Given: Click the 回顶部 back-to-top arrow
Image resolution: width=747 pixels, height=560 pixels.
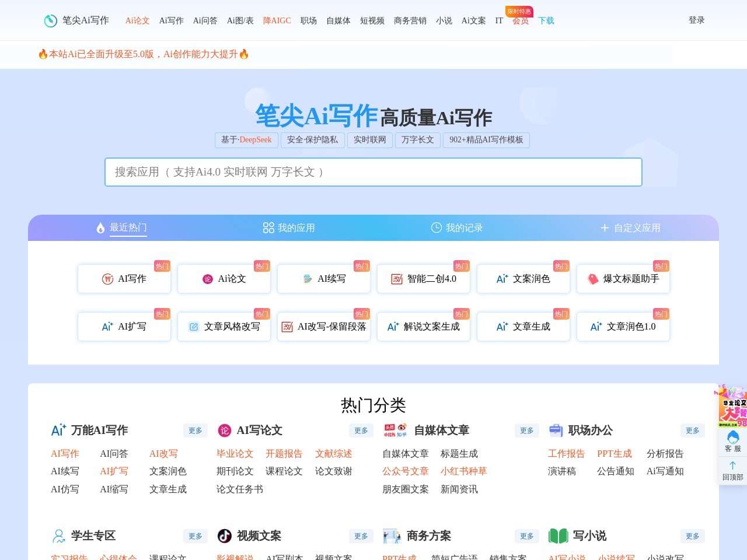Looking at the screenshot, I should click(x=733, y=466).
